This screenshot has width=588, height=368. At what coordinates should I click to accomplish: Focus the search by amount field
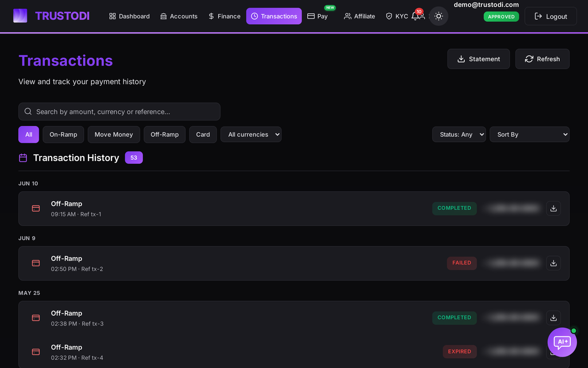tap(119, 112)
